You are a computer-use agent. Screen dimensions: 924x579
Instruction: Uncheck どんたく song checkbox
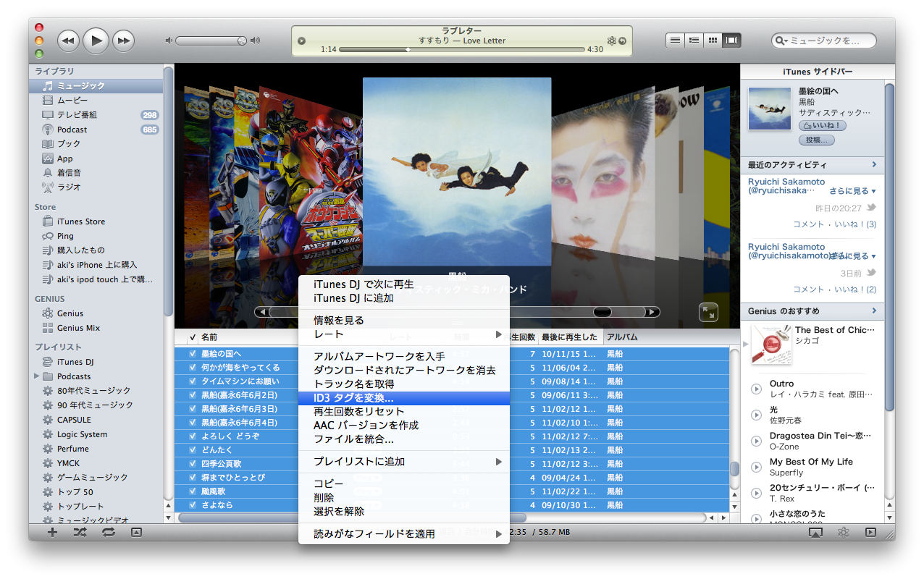pos(193,450)
